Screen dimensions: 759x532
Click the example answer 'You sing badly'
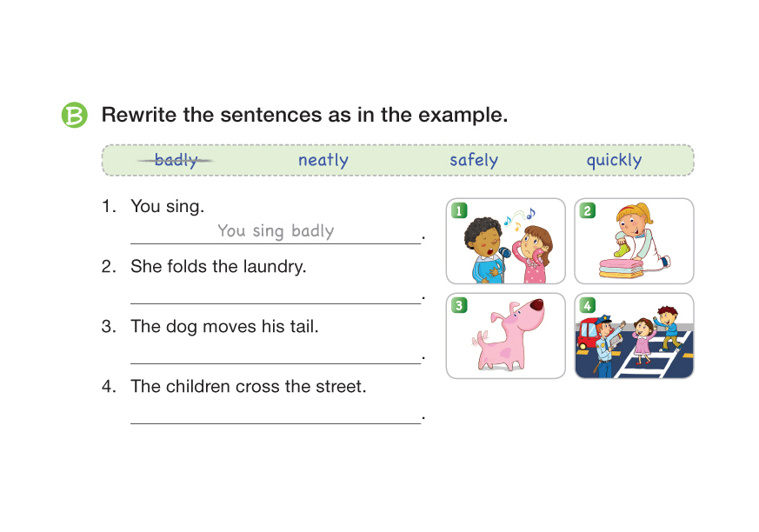pyautogui.click(x=276, y=231)
